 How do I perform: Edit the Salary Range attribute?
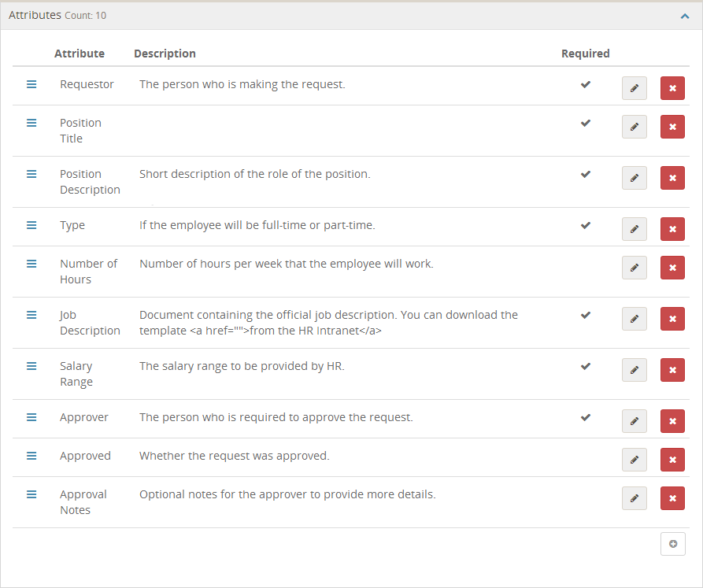634,370
